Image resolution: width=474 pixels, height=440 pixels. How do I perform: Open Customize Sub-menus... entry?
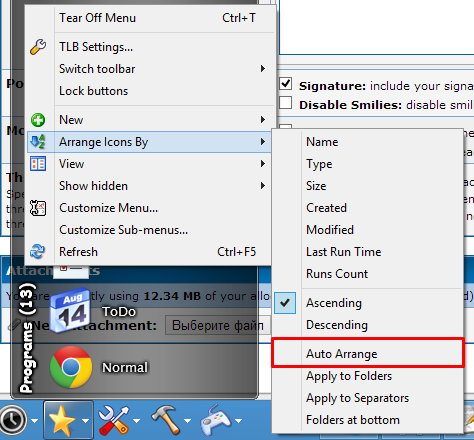[150, 230]
